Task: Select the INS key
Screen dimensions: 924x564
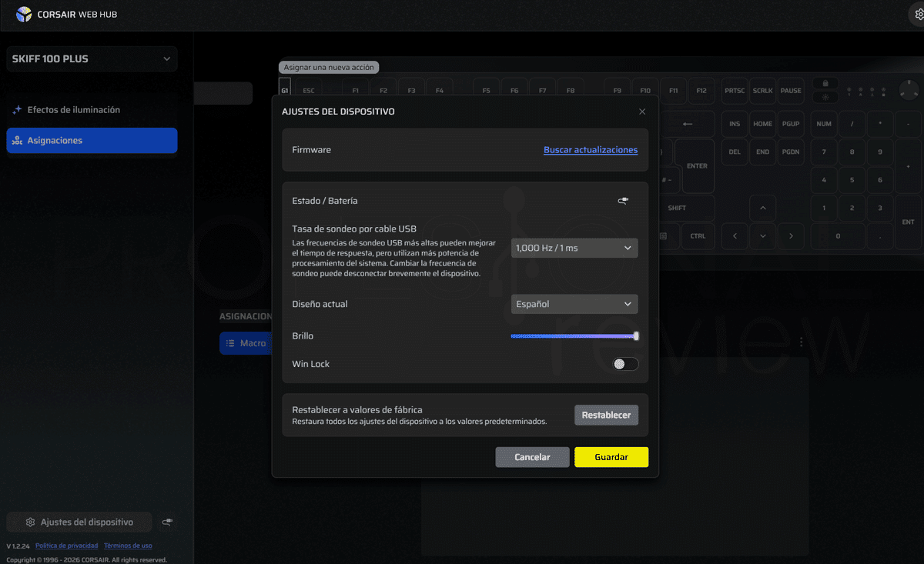Action: [735, 124]
